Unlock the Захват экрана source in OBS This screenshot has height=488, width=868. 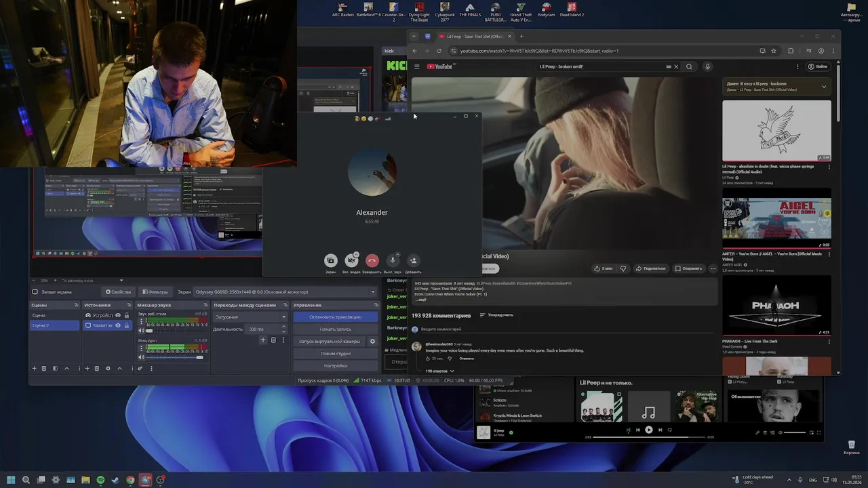click(127, 325)
